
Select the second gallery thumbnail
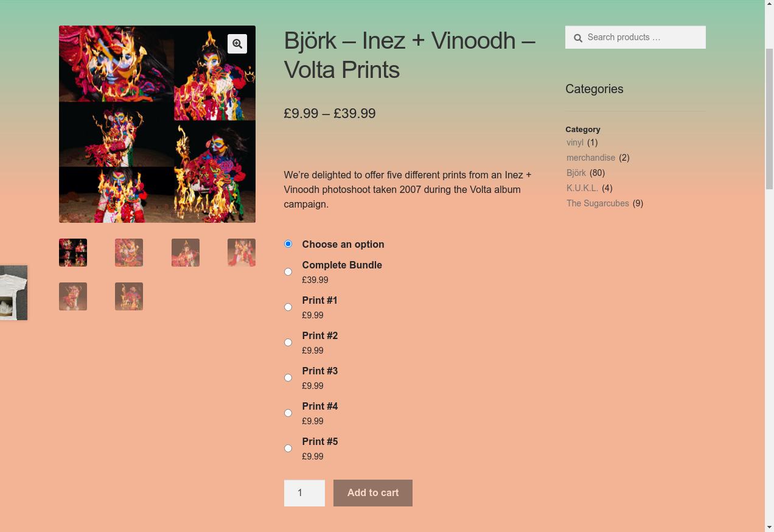[129, 253]
